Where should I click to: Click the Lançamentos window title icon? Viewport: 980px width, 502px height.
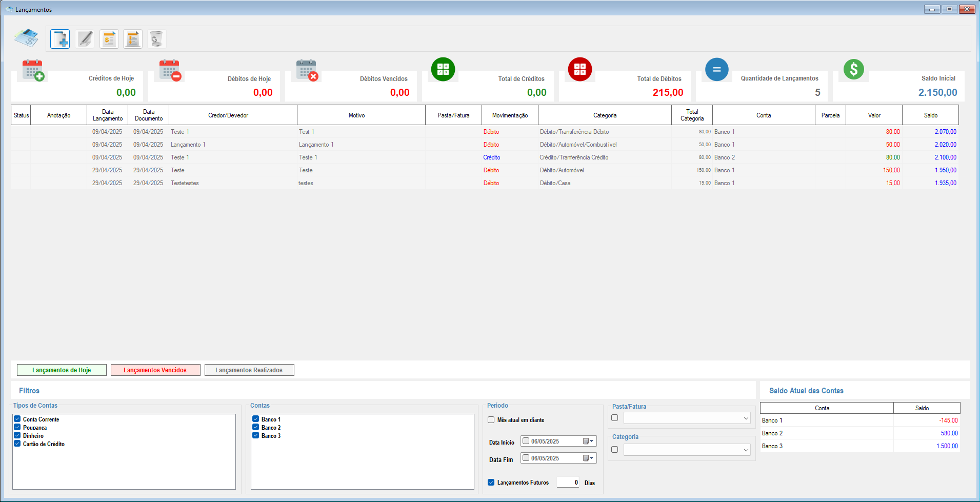tap(10, 9)
